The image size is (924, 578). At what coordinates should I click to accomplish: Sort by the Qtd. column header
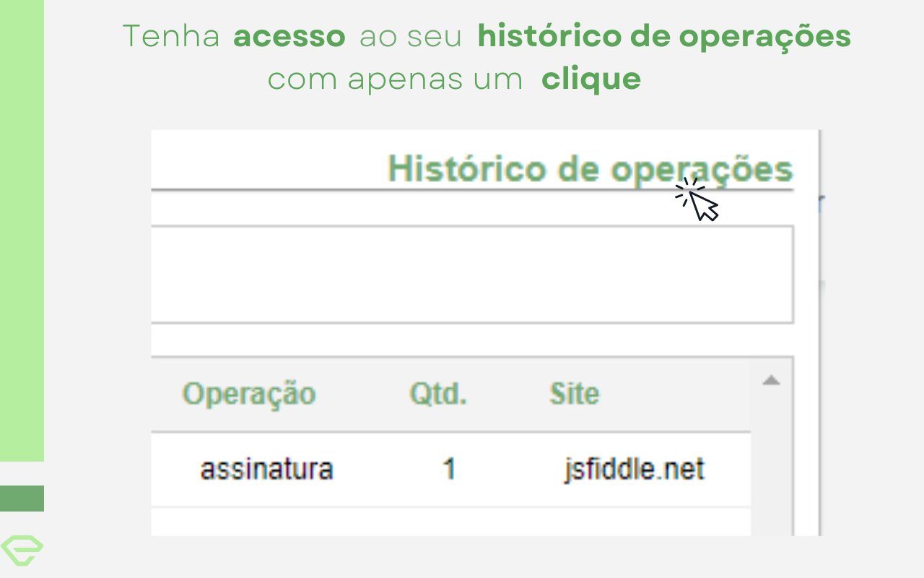click(x=438, y=394)
